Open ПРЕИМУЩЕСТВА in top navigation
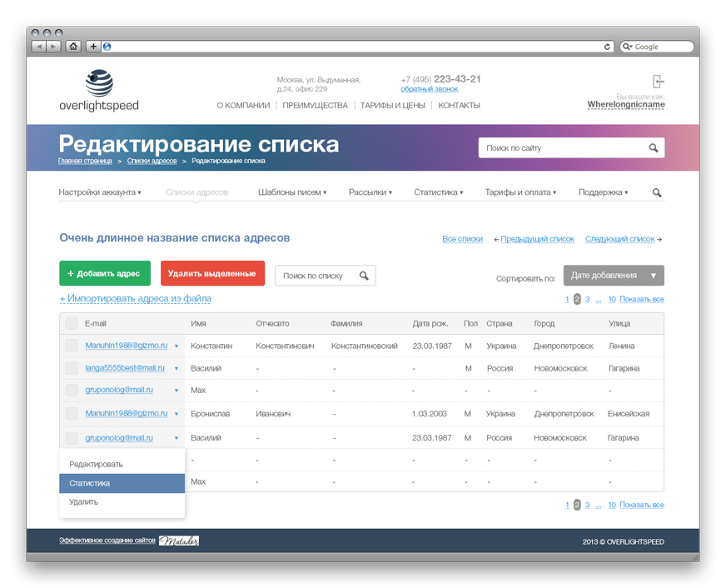The width and height of the screenshot is (726, 588). coord(315,106)
